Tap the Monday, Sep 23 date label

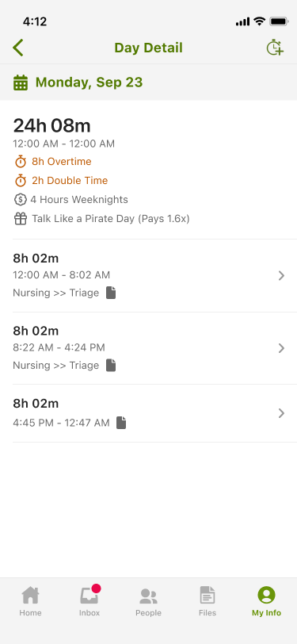tap(89, 82)
